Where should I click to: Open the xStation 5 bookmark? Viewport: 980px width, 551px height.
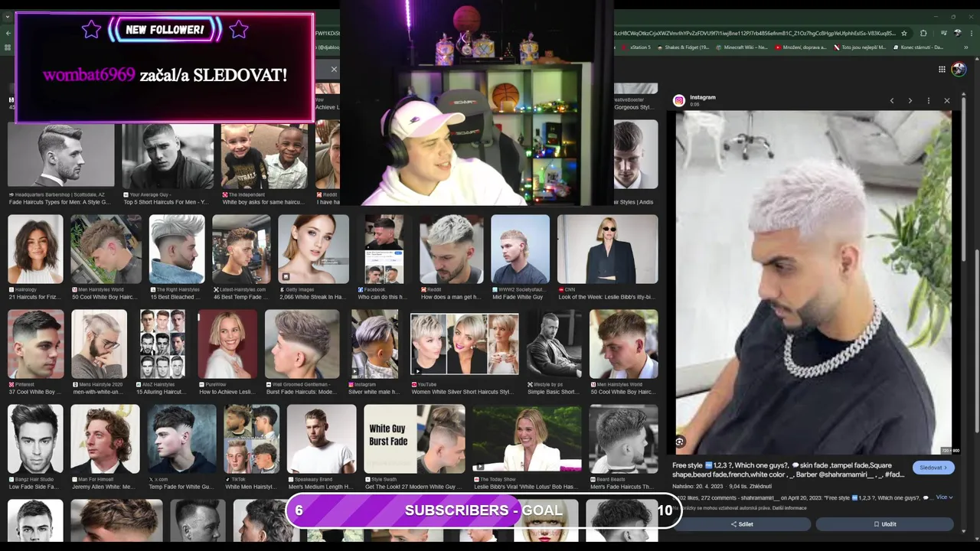(x=635, y=47)
